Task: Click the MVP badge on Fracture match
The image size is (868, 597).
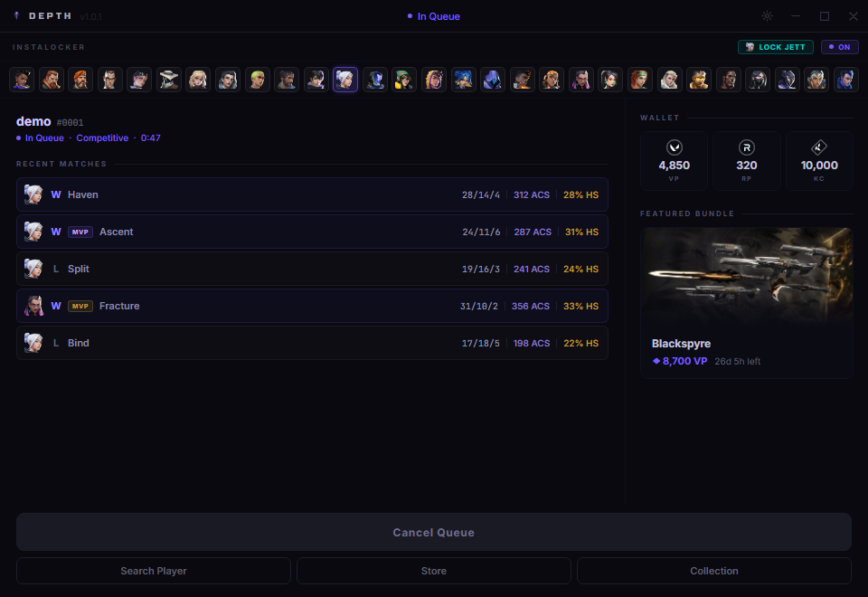Action: point(80,306)
